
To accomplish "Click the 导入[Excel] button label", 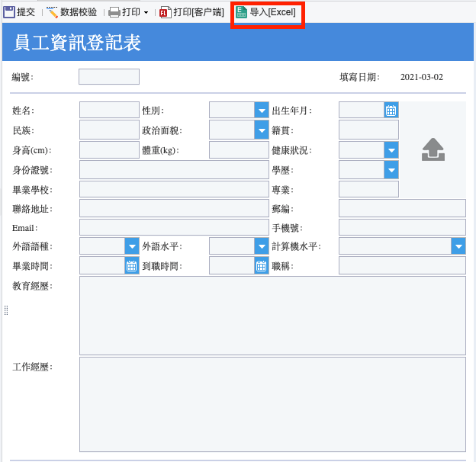I will (272, 12).
